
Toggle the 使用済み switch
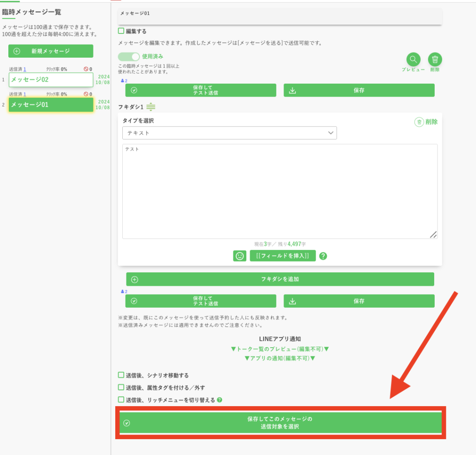(x=129, y=57)
